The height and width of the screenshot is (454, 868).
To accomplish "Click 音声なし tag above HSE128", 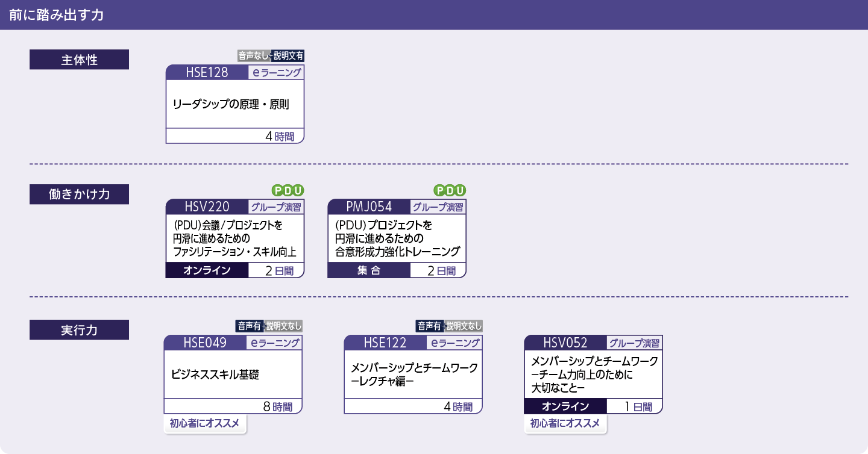I will 254,56.
